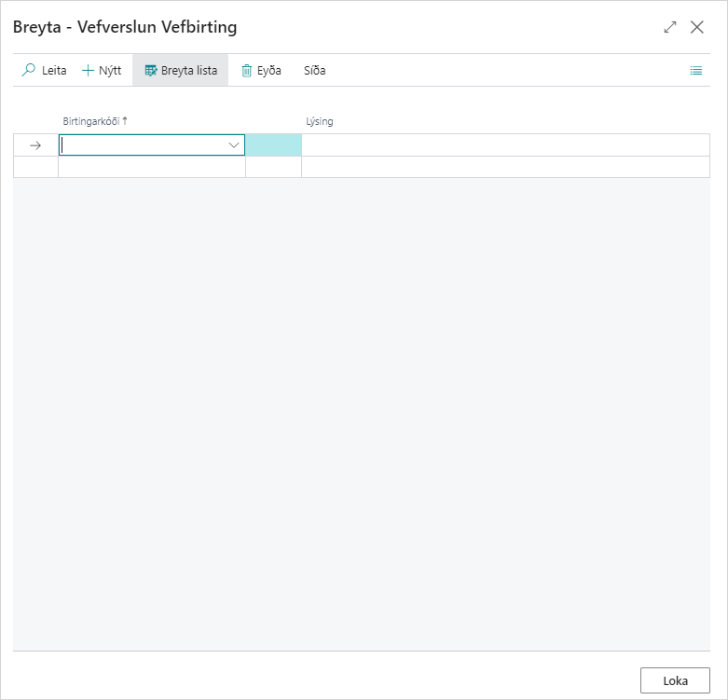Image resolution: width=728 pixels, height=700 pixels.
Task: Click the Lýsing cell in second row
Action: (x=505, y=167)
